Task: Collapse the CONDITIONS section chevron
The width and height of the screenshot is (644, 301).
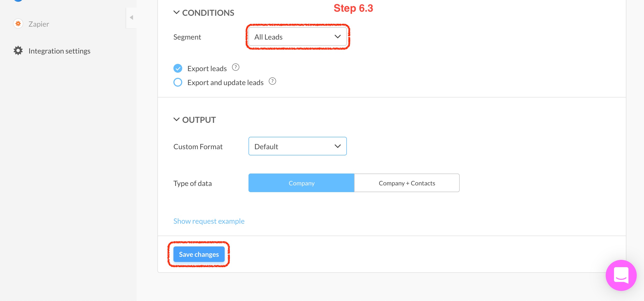Action: coord(176,12)
